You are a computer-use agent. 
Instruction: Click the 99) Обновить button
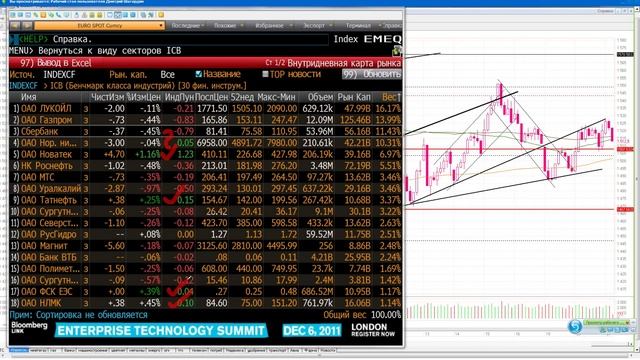[371, 74]
